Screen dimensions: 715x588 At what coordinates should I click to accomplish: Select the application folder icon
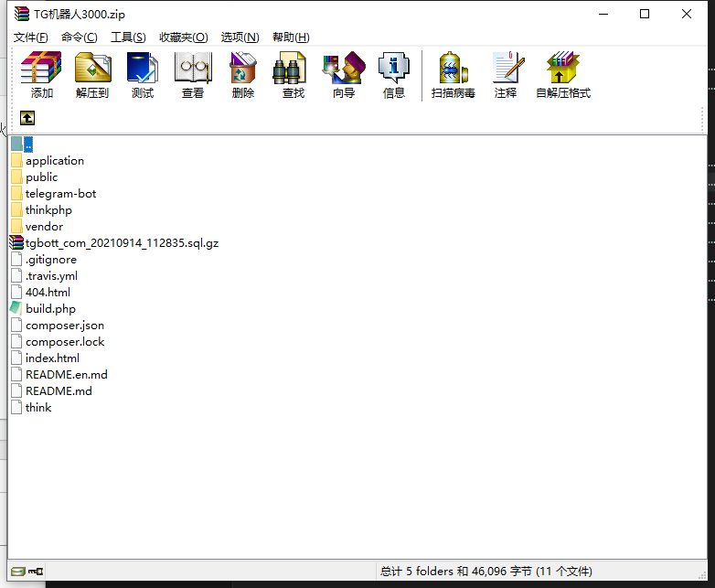click(16, 161)
